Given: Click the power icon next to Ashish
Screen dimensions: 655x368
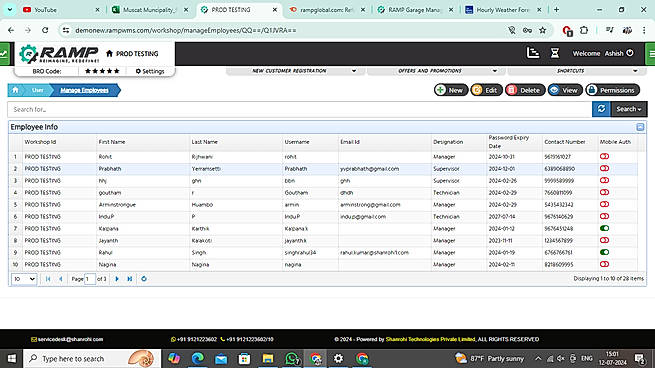Looking at the screenshot, I should pyautogui.click(x=630, y=53).
